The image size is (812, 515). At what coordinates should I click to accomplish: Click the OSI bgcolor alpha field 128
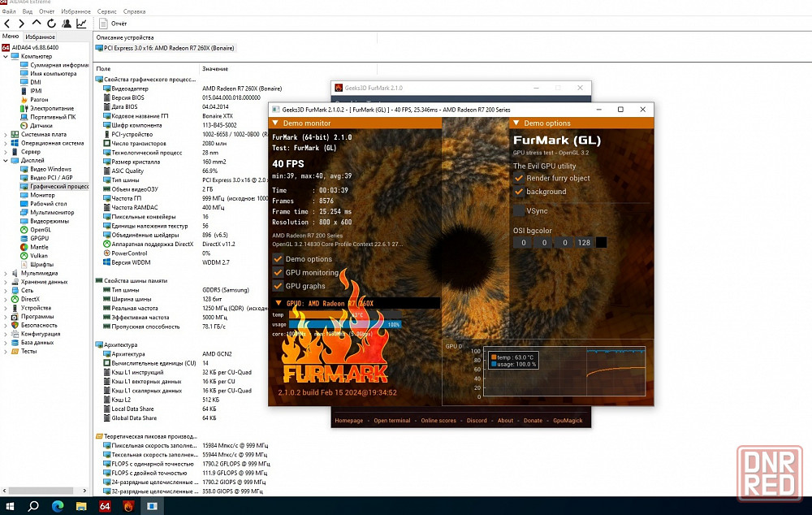click(584, 243)
